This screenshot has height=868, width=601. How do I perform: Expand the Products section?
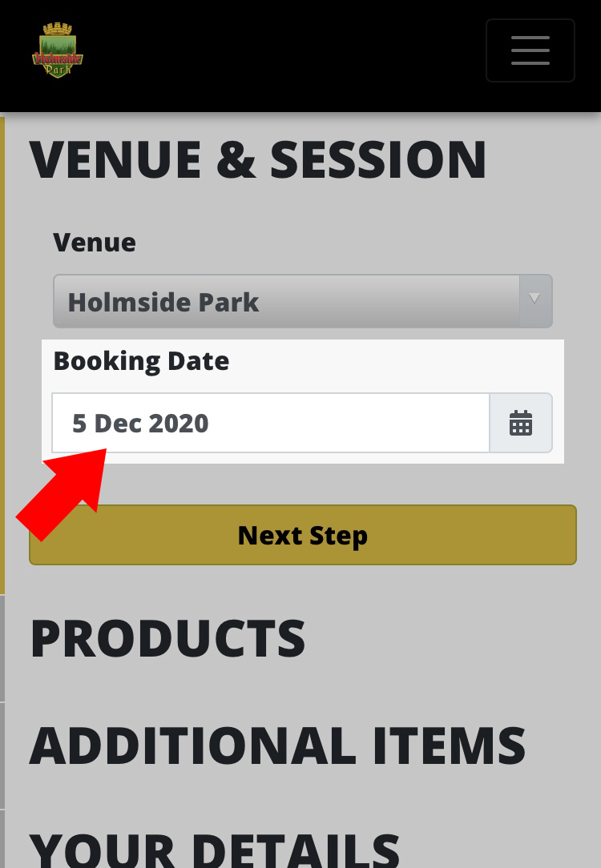[x=167, y=638]
